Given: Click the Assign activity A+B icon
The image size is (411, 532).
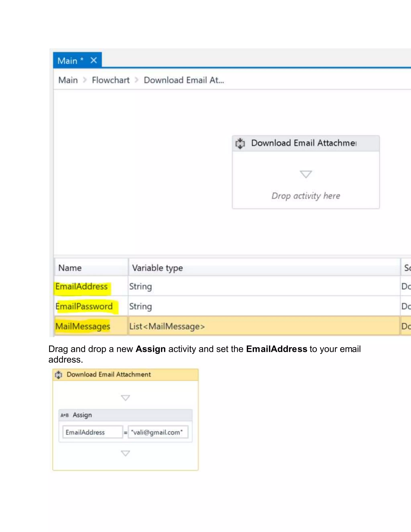Looking at the screenshot, I should [x=65, y=415].
